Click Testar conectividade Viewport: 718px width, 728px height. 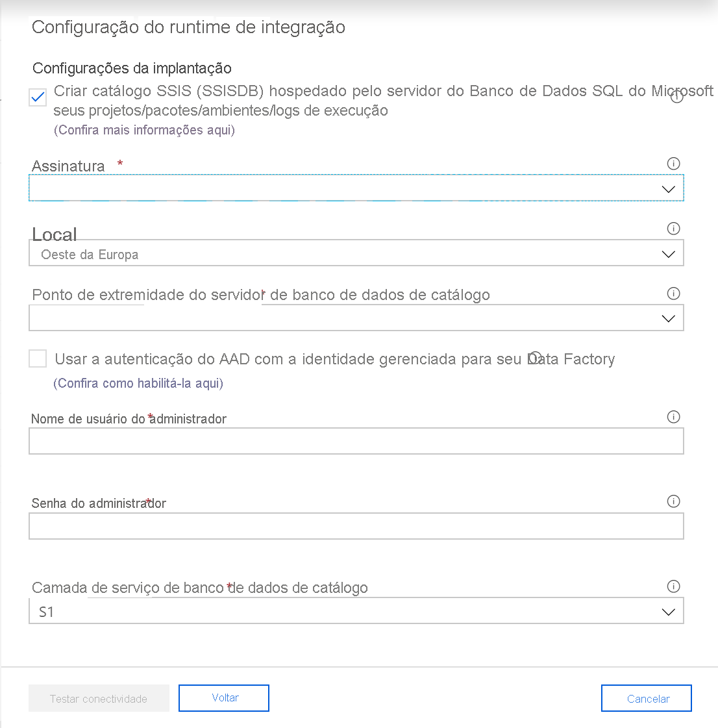(99, 697)
